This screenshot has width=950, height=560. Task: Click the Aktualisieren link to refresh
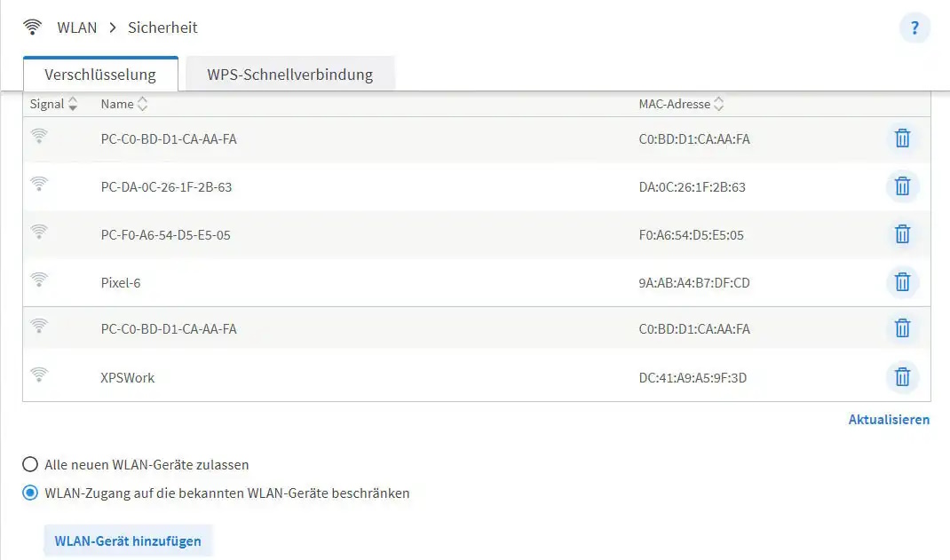(889, 420)
